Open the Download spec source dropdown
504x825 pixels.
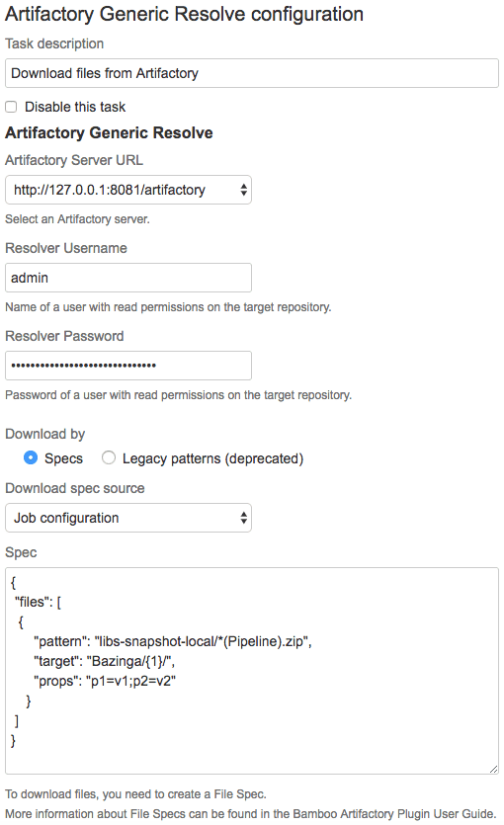[128, 518]
